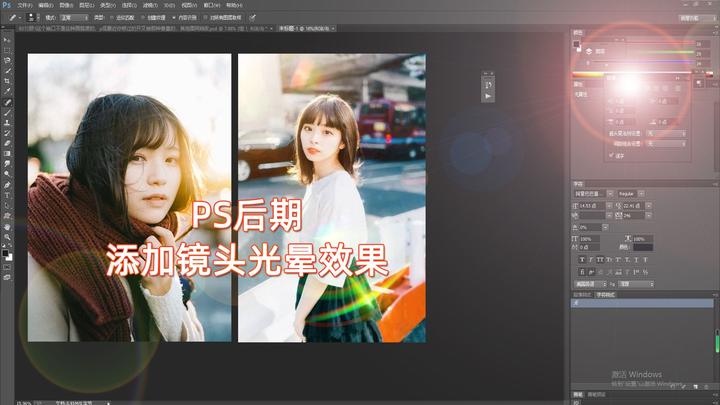
Task: Select the Eyedropper tool
Action: click(7, 91)
